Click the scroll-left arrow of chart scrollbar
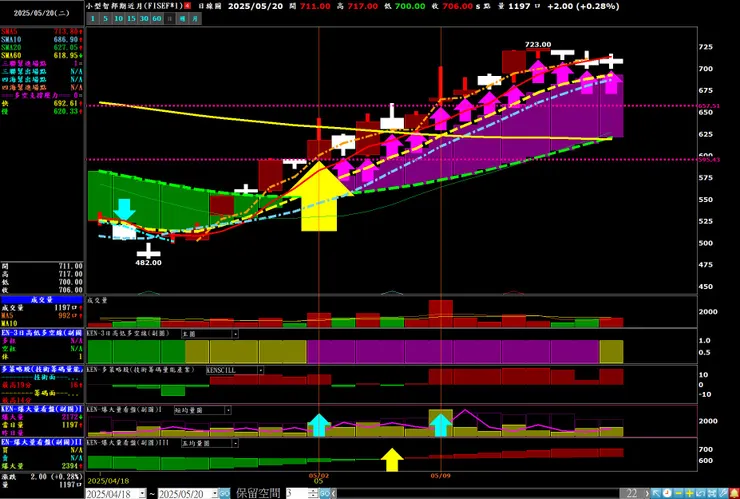The image size is (740, 499). pyautogui.click(x=334, y=493)
